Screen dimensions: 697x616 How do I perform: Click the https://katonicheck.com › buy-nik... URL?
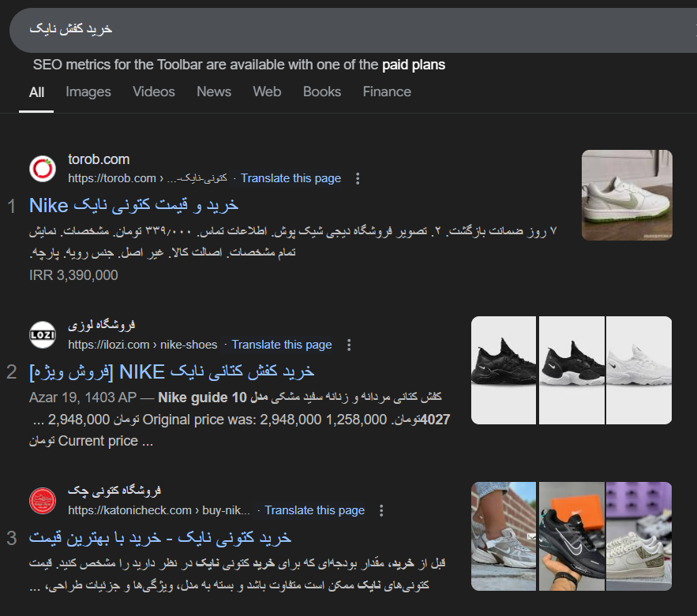[159, 511]
